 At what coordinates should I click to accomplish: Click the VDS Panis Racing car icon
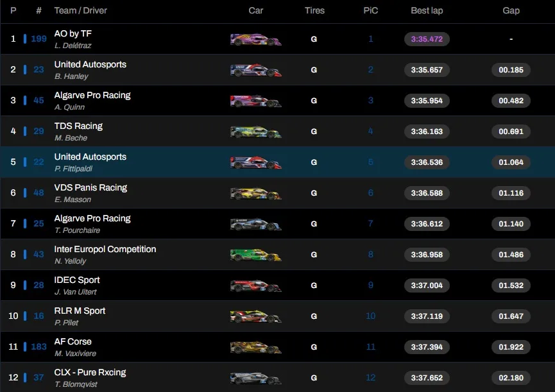click(255, 193)
